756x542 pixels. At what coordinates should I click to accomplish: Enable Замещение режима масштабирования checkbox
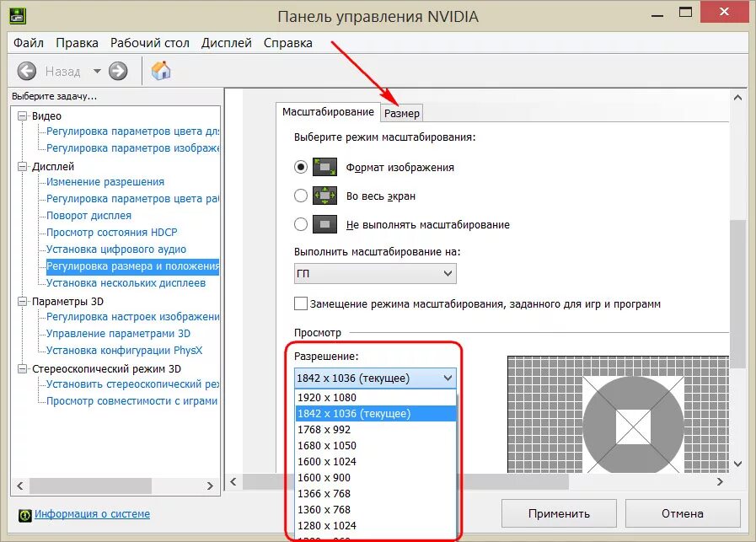coord(301,303)
